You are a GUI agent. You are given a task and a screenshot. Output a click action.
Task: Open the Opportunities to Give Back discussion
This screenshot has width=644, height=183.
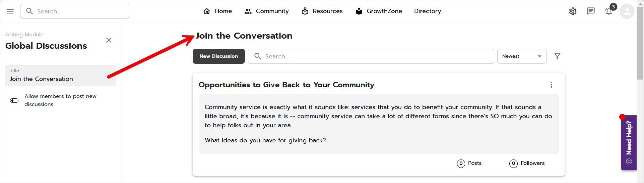tap(286, 85)
